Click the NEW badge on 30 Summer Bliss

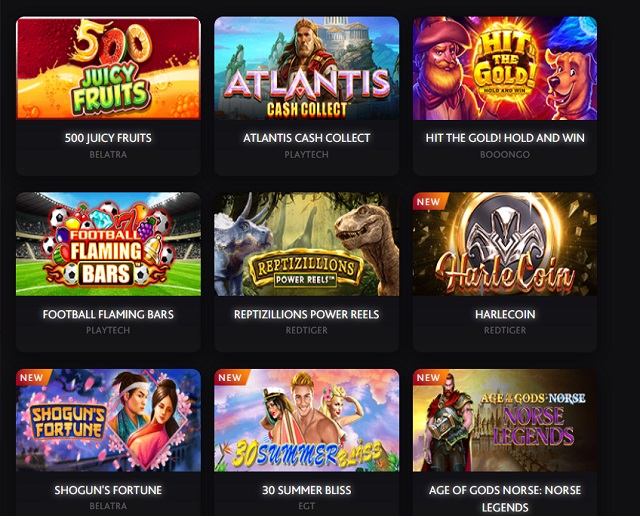click(230, 378)
